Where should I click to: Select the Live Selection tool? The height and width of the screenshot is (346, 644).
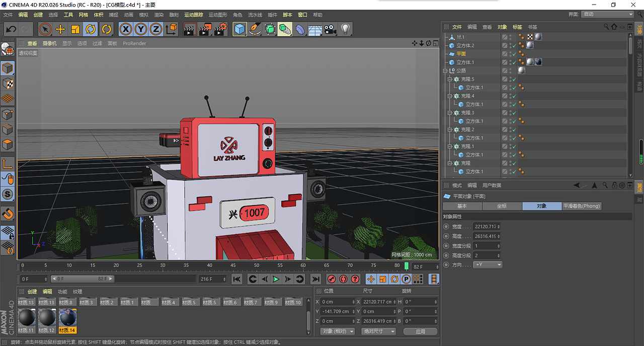click(46, 29)
